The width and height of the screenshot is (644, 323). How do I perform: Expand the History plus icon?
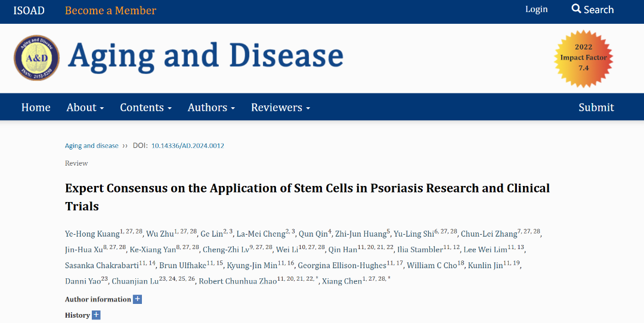96,315
